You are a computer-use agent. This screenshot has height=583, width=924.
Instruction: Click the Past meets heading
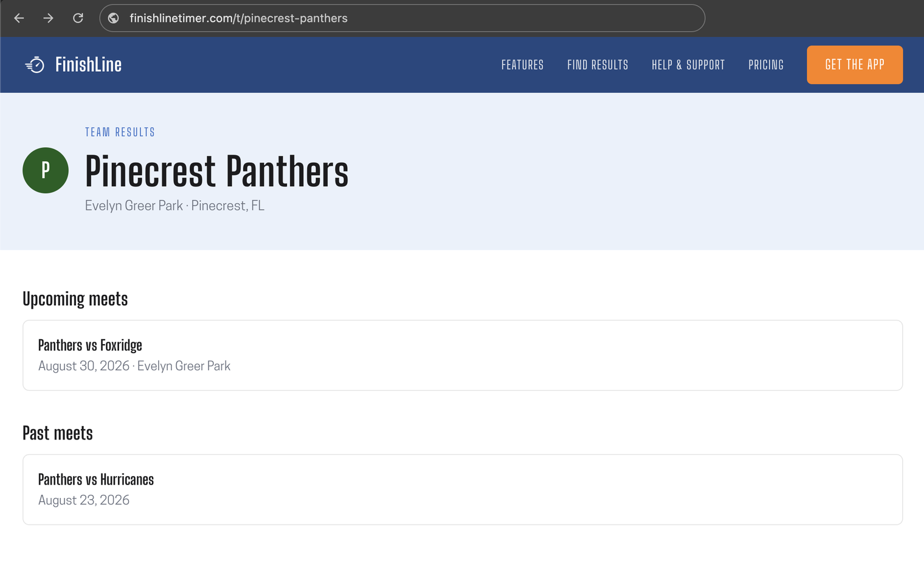(x=58, y=433)
